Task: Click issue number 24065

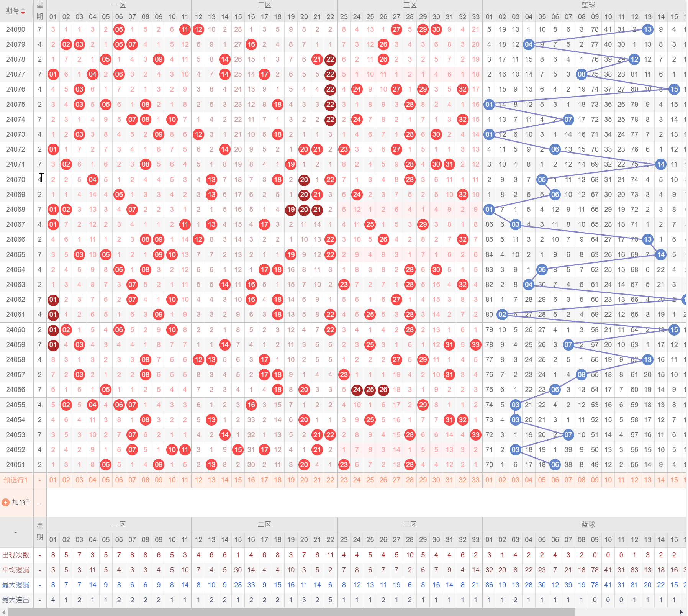Action: [x=16, y=255]
